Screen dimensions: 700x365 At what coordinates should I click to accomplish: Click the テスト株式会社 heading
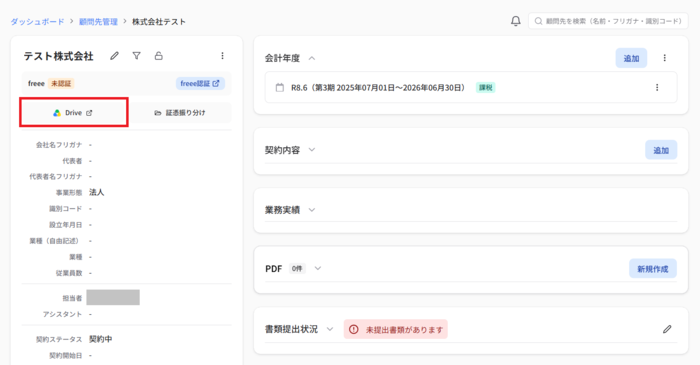(58, 56)
